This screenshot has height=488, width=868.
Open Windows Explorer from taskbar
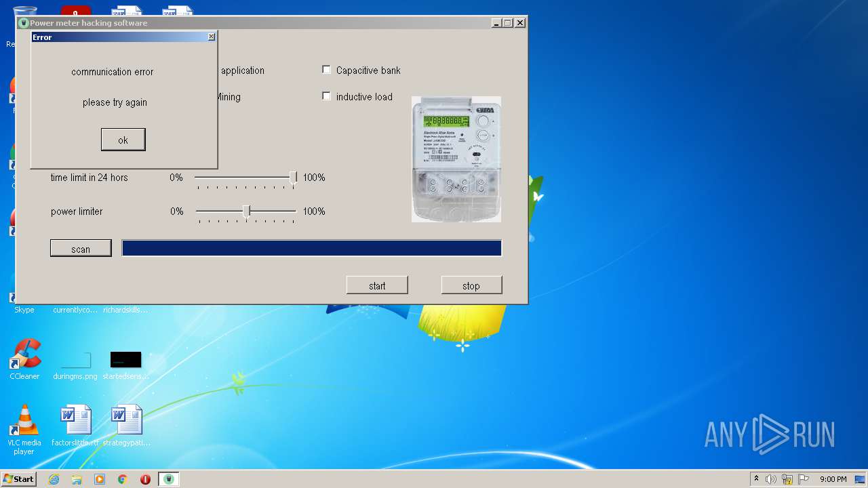(x=77, y=479)
